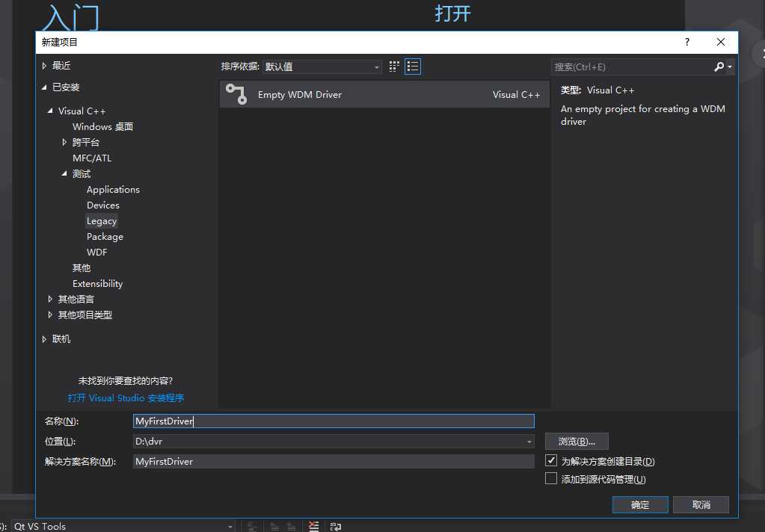Image resolution: width=765 pixels, height=532 pixels.
Task: Select WDF category
Action: [x=96, y=252]
